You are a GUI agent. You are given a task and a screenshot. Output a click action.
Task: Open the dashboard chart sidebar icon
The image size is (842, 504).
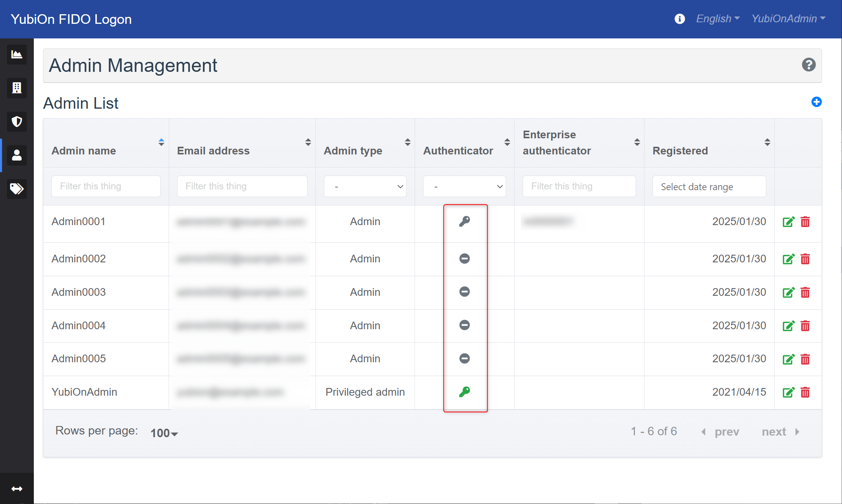click(x=17, y=55)
